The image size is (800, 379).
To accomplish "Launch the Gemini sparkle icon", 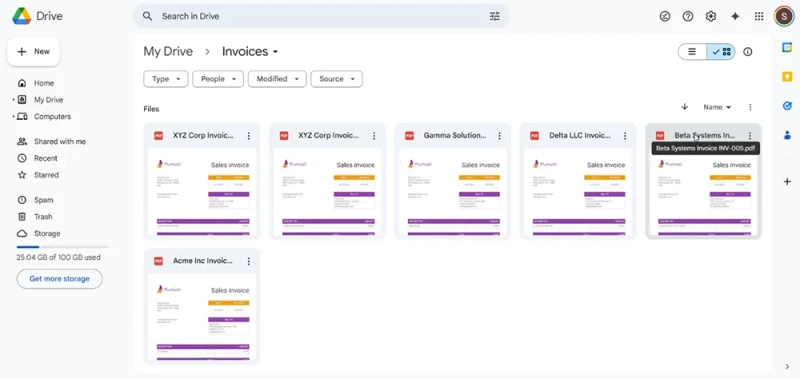I will [x=735, y=16].
